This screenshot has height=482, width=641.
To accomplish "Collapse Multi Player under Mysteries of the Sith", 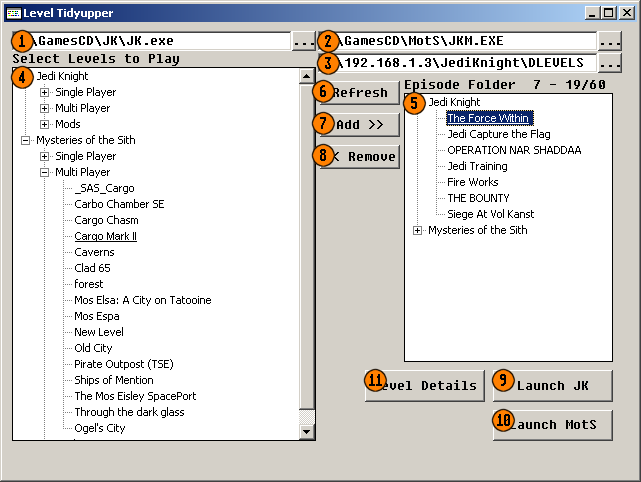I will tap(44, 172).
